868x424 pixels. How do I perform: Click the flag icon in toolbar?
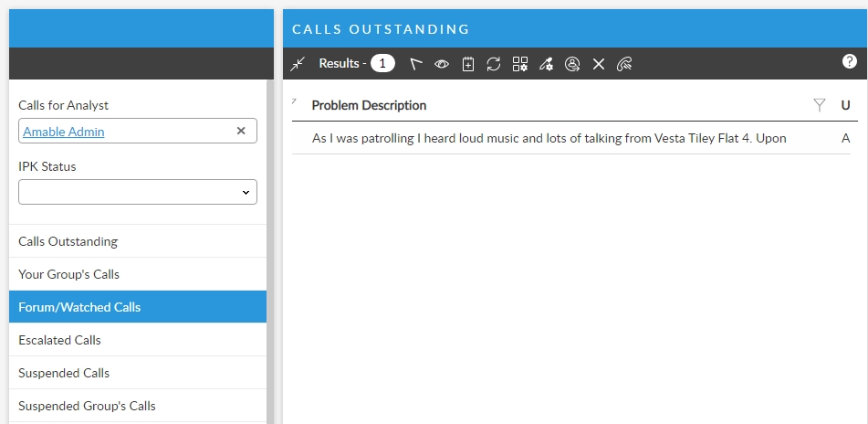(x=416, y=64)
